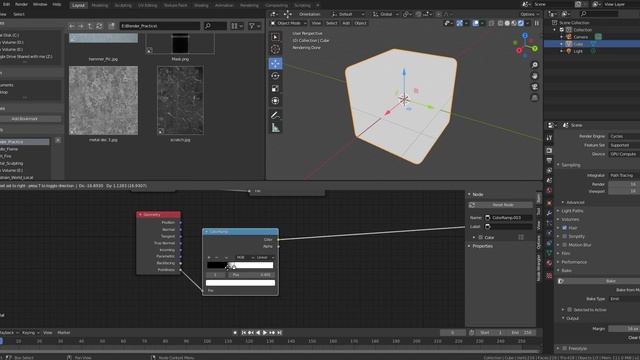
Task: Open Feature Set Supported dropdown
Action: click(624, 145)
